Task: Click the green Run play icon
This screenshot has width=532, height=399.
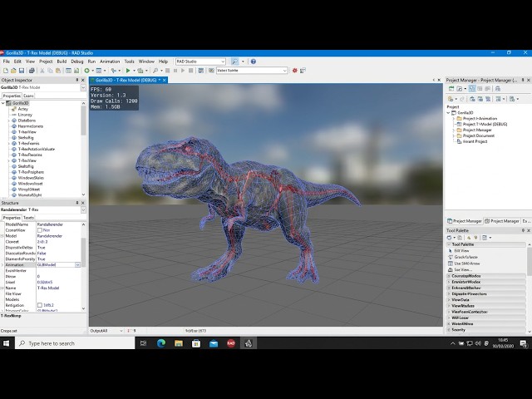Action: pyautogui.click(x=128, y=71)
